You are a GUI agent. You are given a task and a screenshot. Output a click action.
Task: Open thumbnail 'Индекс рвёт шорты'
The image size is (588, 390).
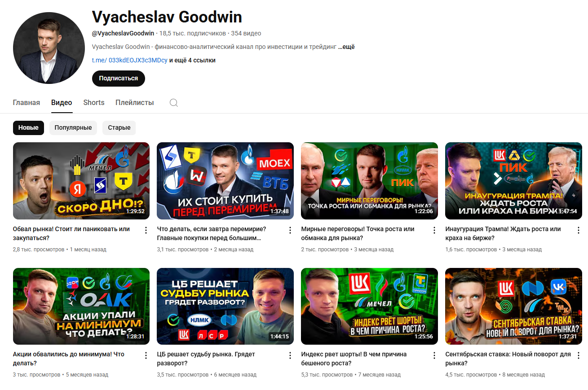[369, 306]
